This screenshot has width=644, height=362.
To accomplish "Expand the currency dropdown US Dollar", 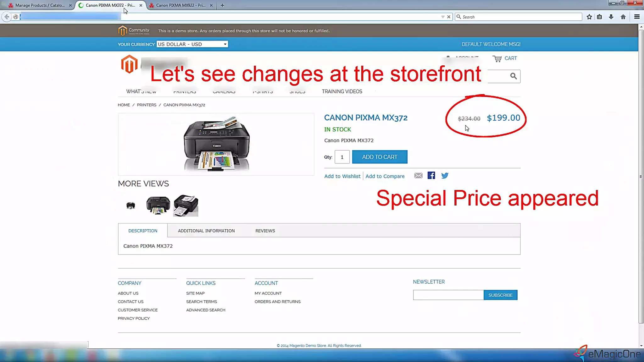I will (192, 44).
